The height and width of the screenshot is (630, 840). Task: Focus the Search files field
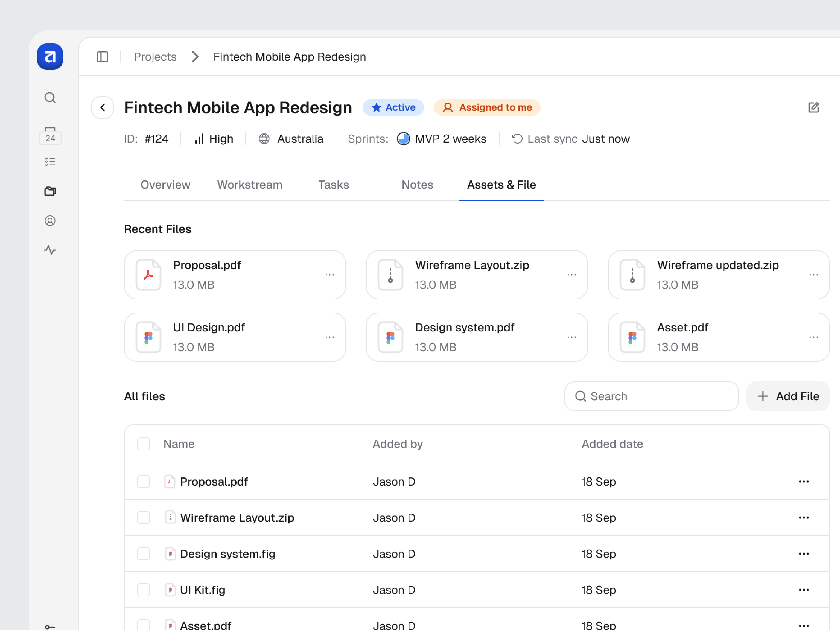click(651, 396)
